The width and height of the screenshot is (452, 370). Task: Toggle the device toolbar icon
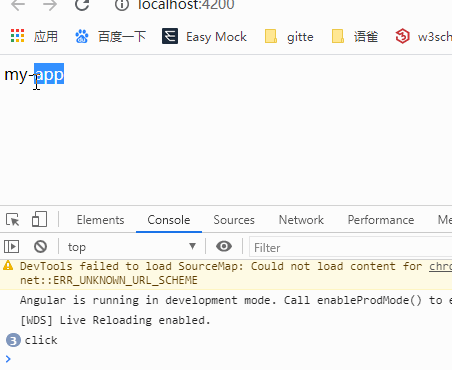(39, 219)
